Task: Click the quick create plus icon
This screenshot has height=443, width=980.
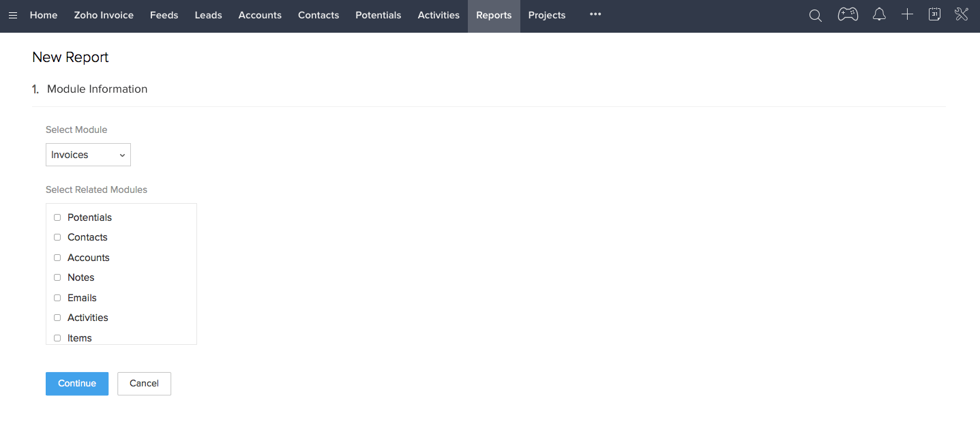Action: 907,14
